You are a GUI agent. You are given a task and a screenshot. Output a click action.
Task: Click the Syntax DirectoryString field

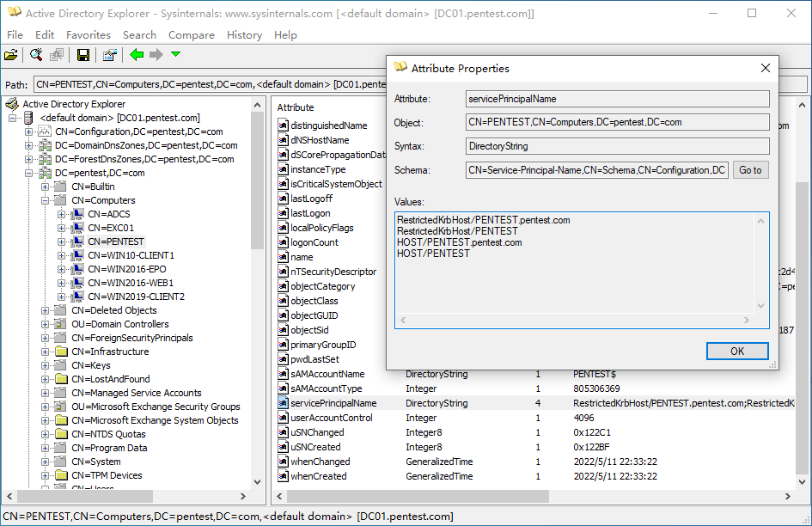point(617,146)
